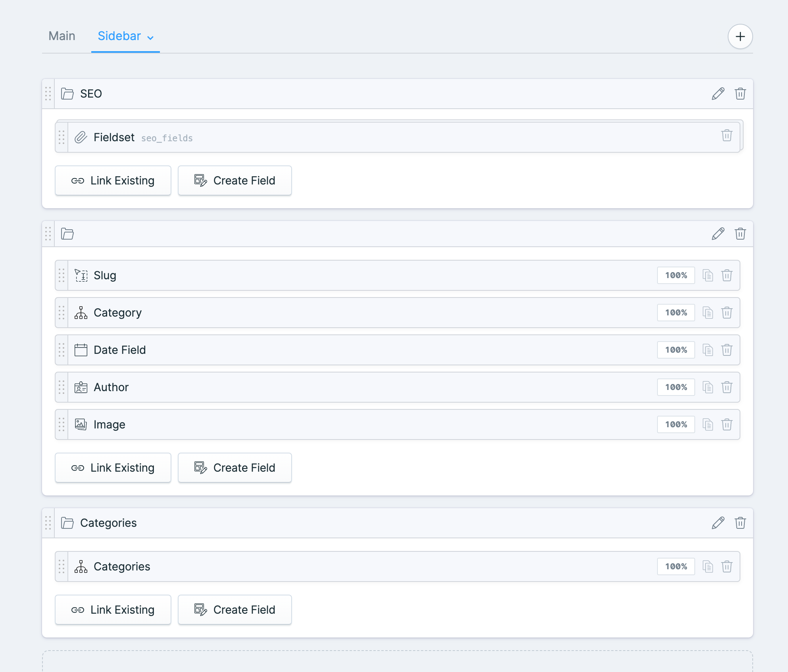Click Link Existing in SEO section
Image resolution: width=788 pixels, height=672 pixels.
tap(112, 180)
